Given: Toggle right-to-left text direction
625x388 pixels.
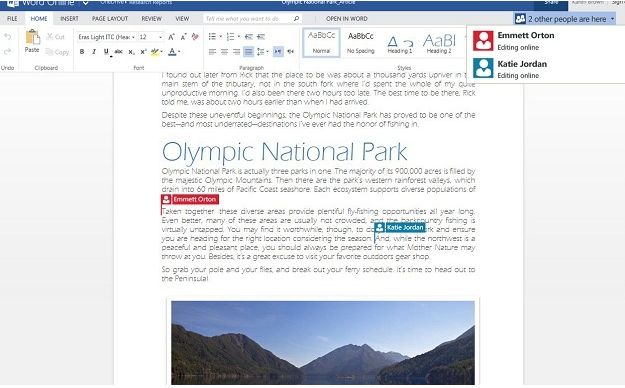Looking at the screenshot, I should [291, 52].
